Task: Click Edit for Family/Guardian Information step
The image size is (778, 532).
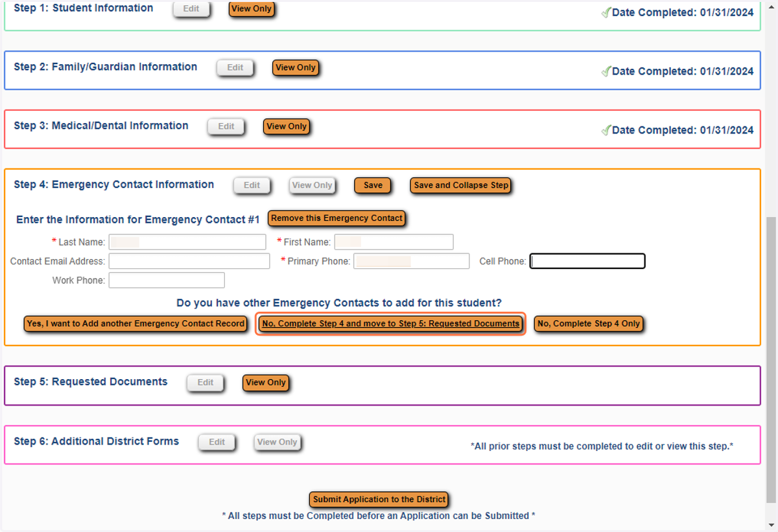Action: [235, 67]
